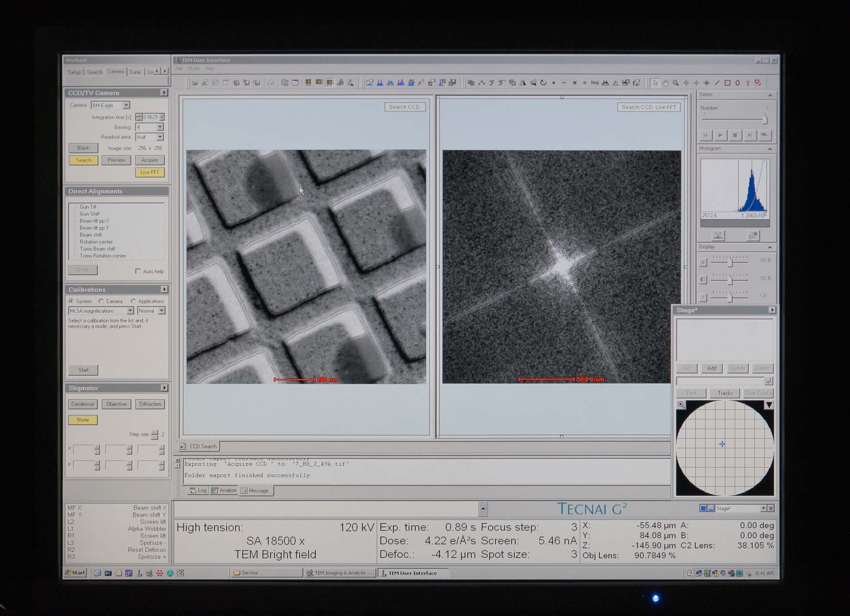Select the rectangle annotation tool

click(727, 83)
